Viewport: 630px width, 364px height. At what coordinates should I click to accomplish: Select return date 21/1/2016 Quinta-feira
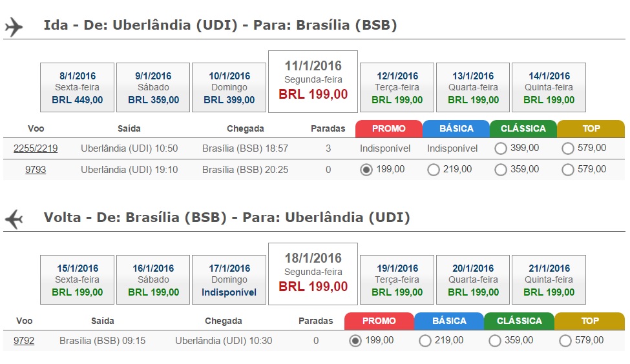tap(549, 279)
